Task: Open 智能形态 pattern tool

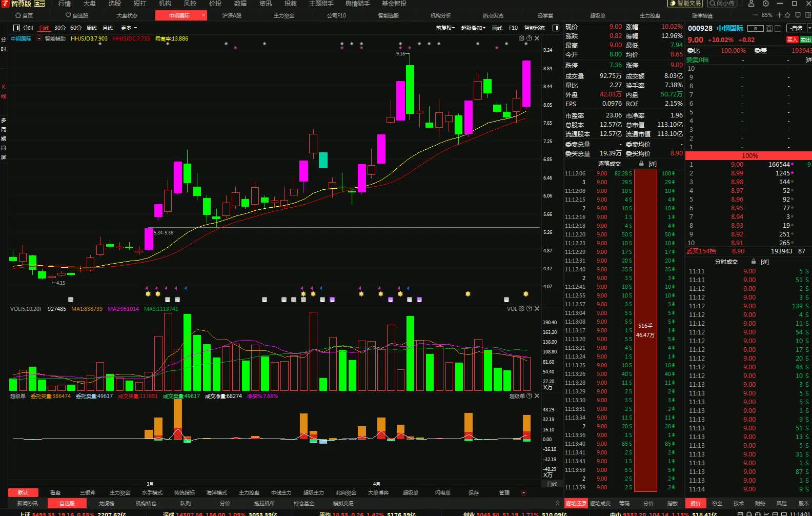Action: (535, 28)
